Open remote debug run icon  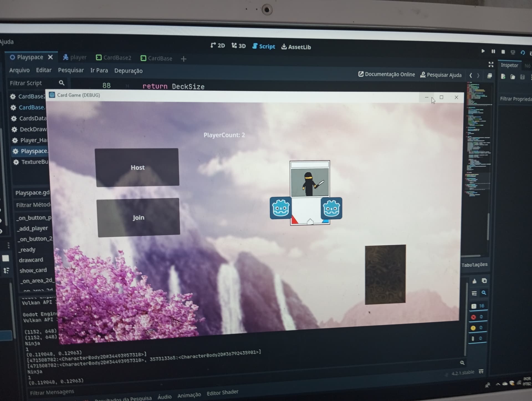point(513,52)
